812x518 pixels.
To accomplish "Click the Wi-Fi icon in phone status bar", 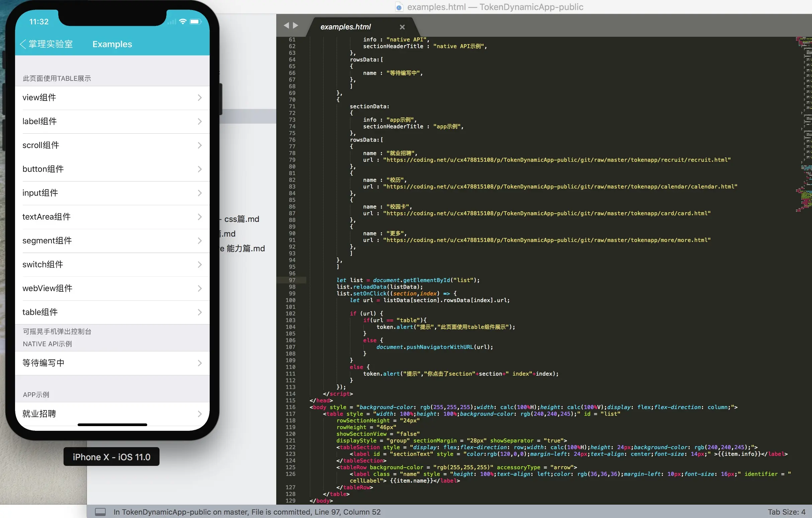I will click(183, 22).
